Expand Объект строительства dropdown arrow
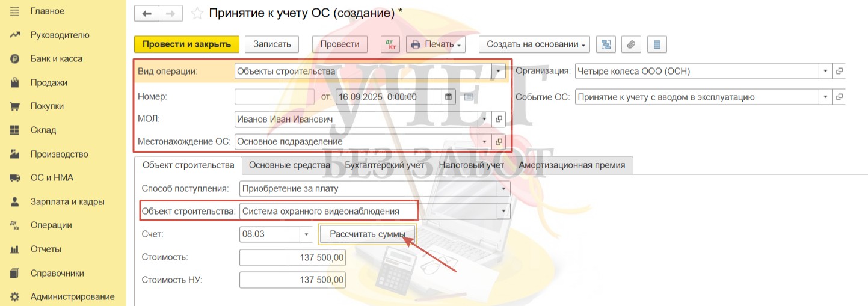This screenshot has height=306, width=868. click(503, 212)
